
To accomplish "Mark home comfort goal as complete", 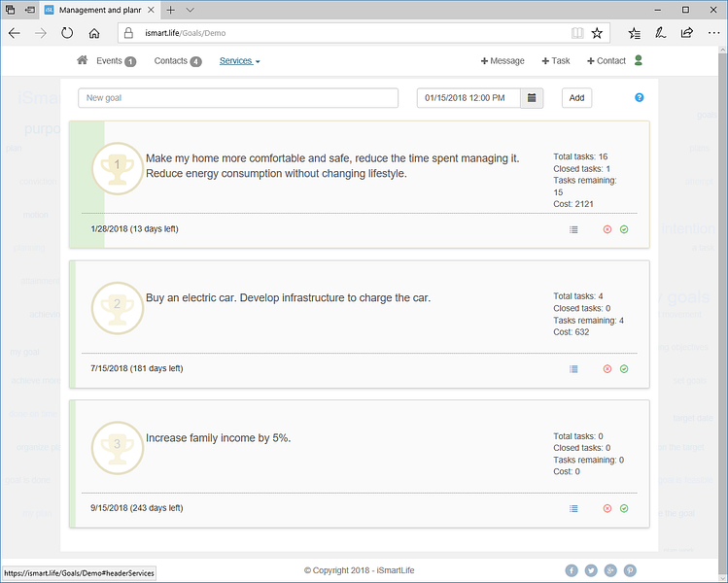I will 624,229.
